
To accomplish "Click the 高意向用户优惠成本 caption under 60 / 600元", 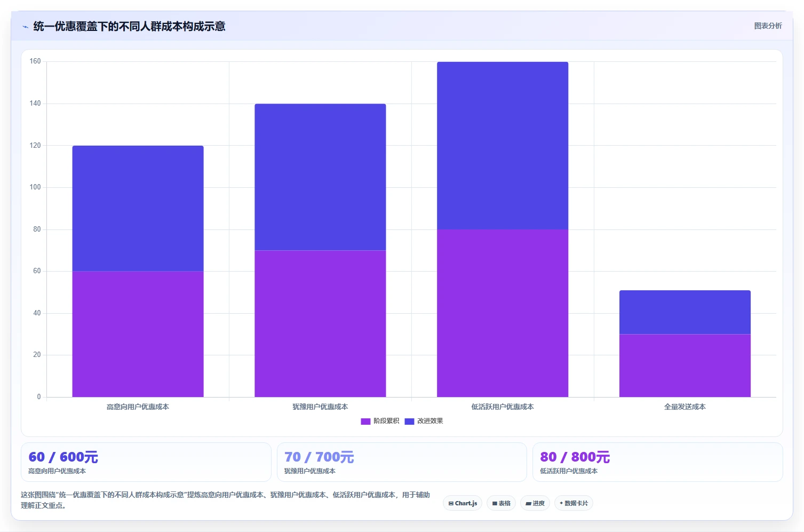I will pyautogui.click(x=57, y=471).
